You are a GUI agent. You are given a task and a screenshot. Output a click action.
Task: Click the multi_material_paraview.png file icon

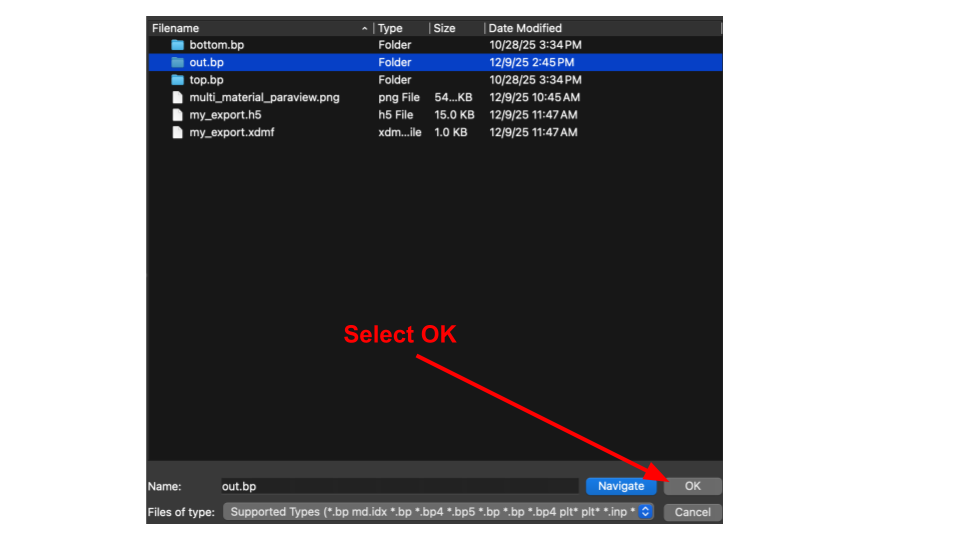(178, 97)
